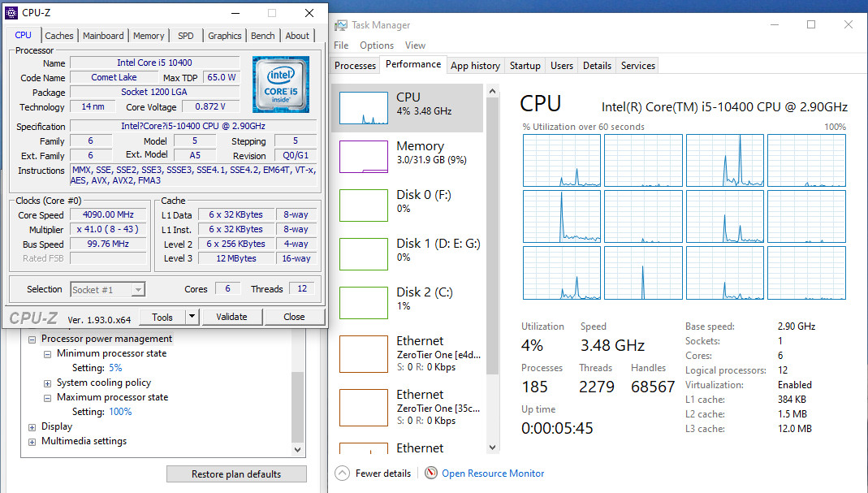Open the Bench tab in CPU-Z
Viewport: 868px width, 493px height.
pyautogui.click(x=263, y=36)
